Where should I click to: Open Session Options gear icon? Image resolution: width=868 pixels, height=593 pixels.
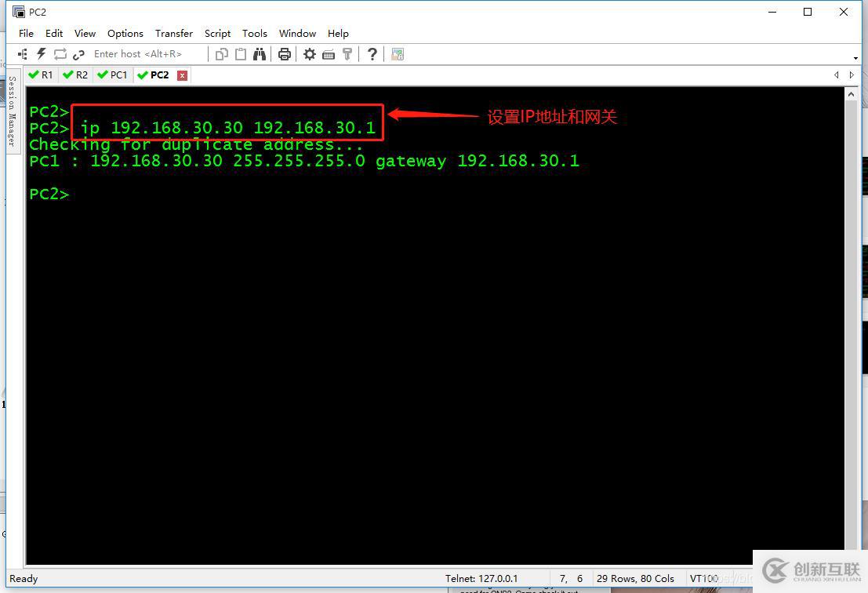310,54
